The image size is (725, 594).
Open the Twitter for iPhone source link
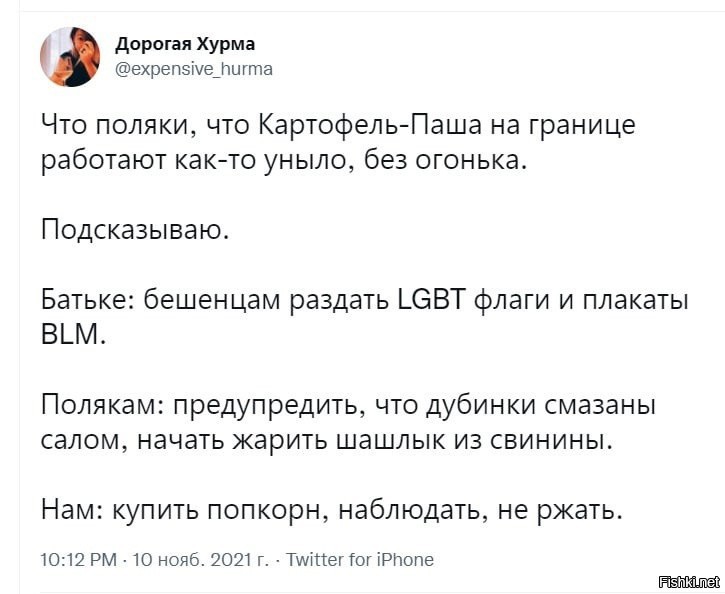360,560
